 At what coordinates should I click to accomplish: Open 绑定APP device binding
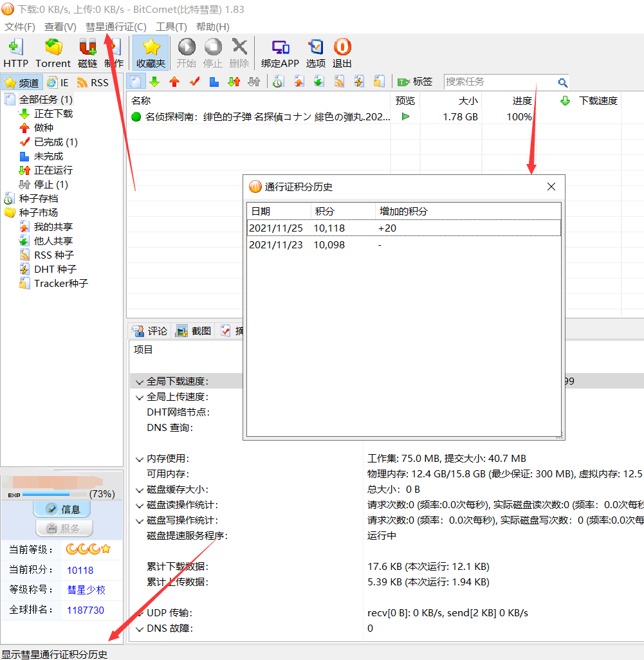pyautogui.click(x=280, y=53)
